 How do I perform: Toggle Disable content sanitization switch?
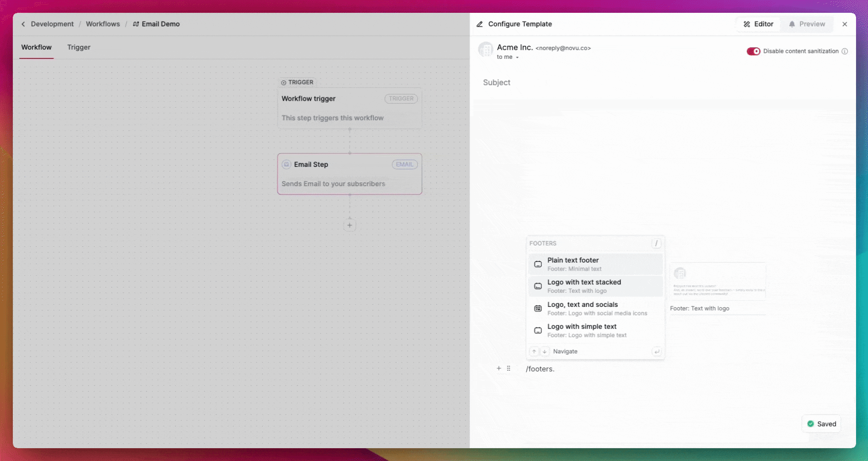(x=753, y=51)
